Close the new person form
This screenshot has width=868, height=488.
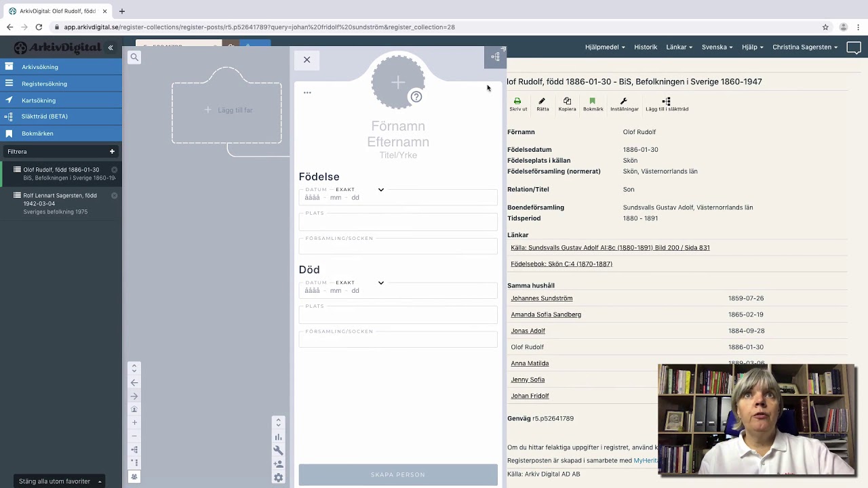(x=307, y=60)
